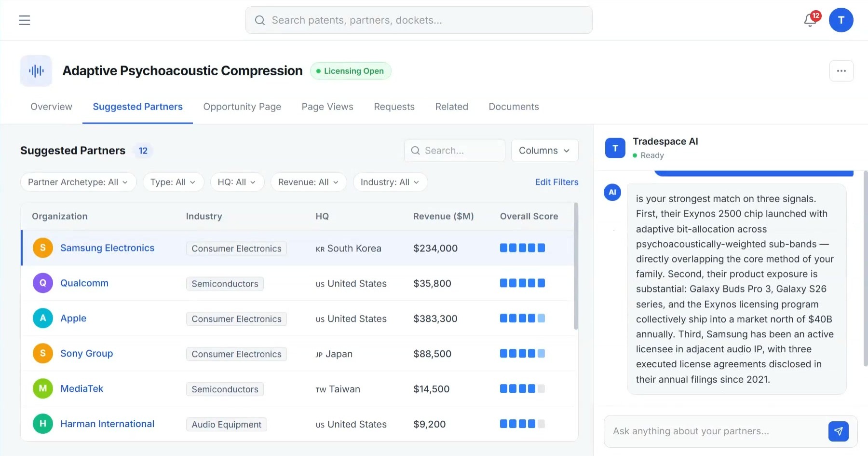Click MediaTek overall score bar

(522, 389)
